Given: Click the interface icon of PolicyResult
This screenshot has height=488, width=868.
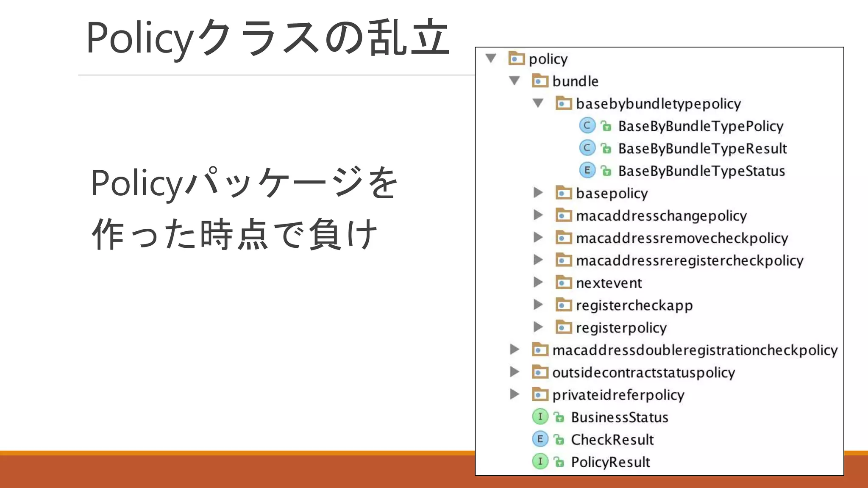Looking at the screenshot, I should [540, 461].
